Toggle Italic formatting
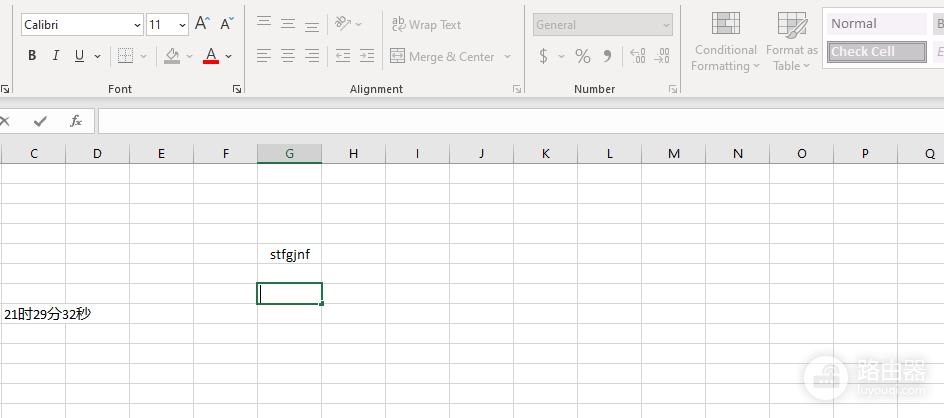Image resolution: width=944 pixels, height=418 pixels. coord(56,56)
